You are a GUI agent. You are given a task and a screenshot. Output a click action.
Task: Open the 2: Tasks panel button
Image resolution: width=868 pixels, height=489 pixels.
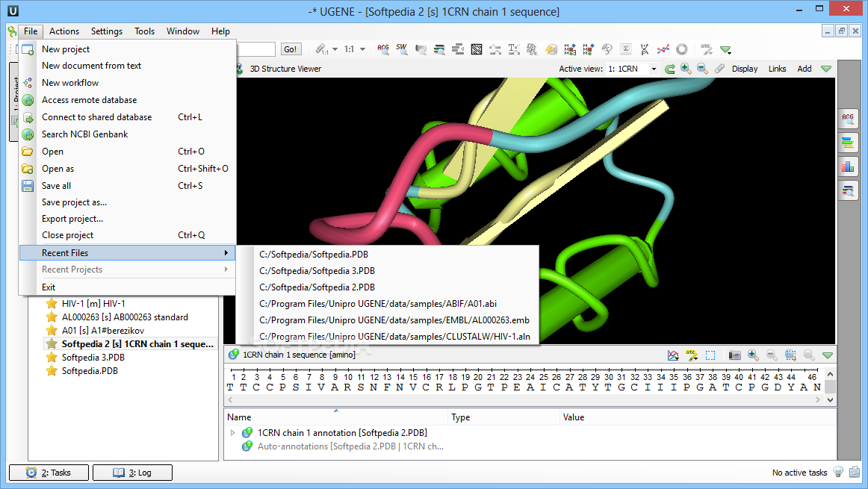pyautogui.click(x=49, y=473)
